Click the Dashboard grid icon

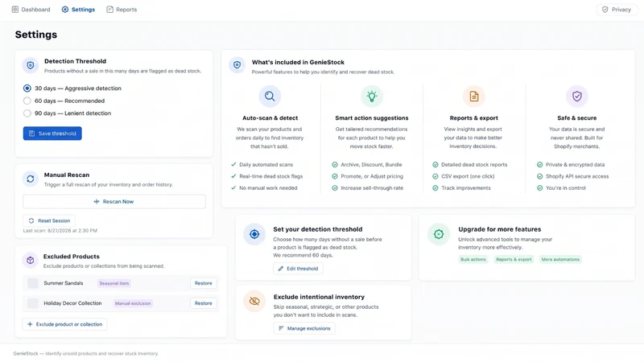[x=15, y=10]
